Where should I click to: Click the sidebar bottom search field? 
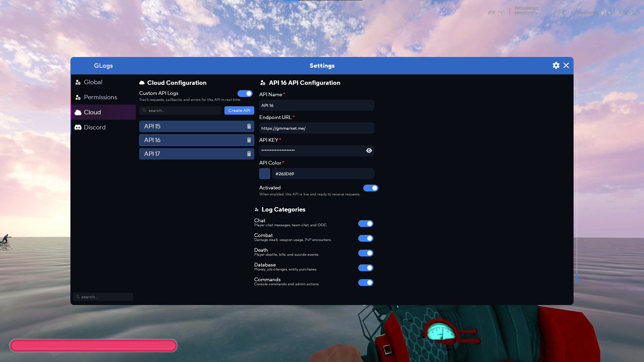[x=103, y=297]
